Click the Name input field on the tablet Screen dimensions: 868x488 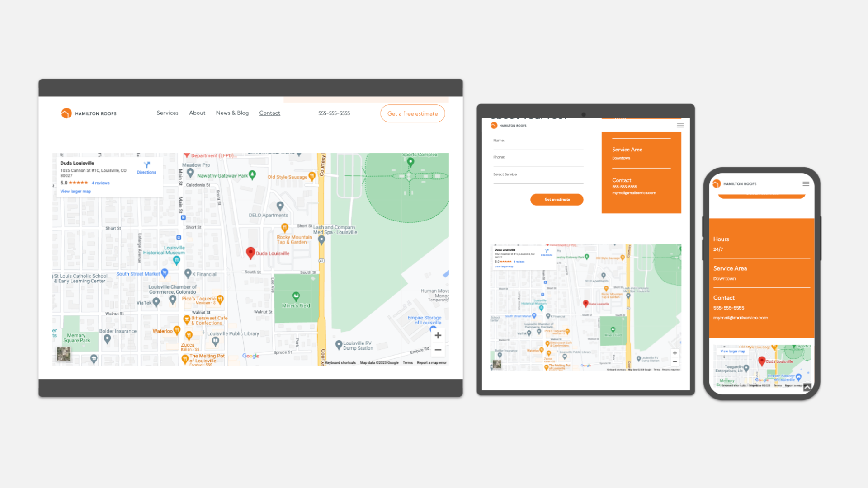(538, 144)
